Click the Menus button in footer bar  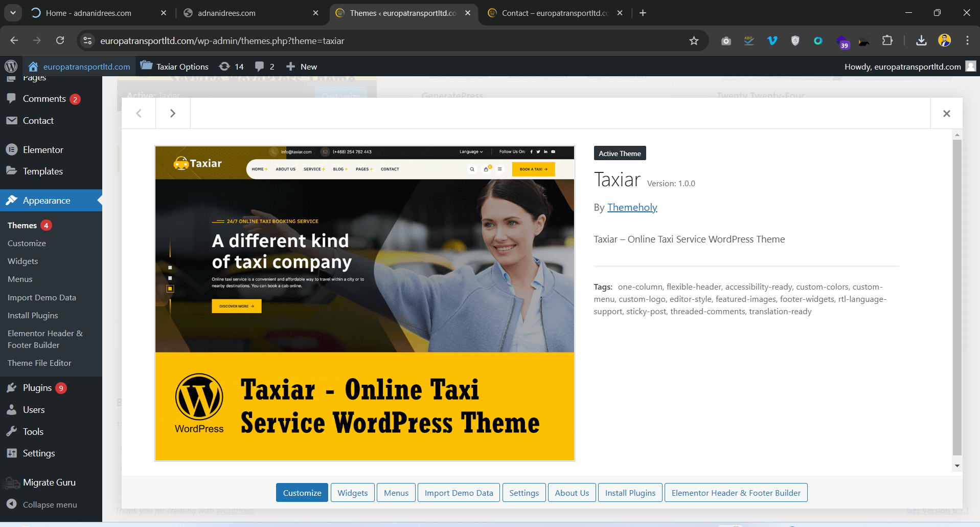click(396, 493)
